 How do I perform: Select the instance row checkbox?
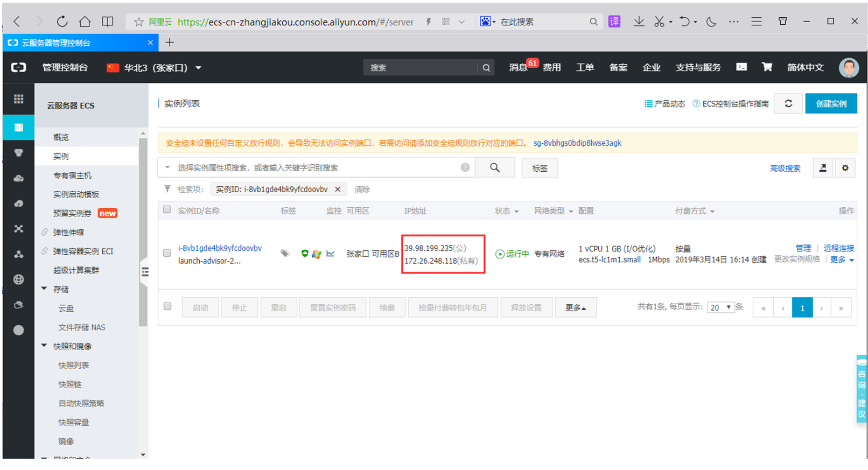167,253
